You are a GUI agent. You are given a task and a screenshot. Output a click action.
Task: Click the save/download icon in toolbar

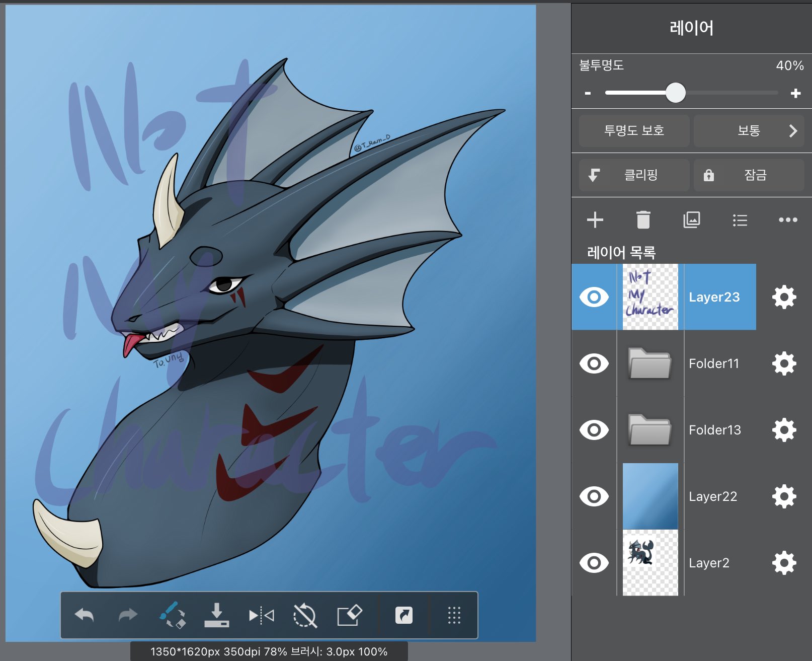tap(216, 615)
